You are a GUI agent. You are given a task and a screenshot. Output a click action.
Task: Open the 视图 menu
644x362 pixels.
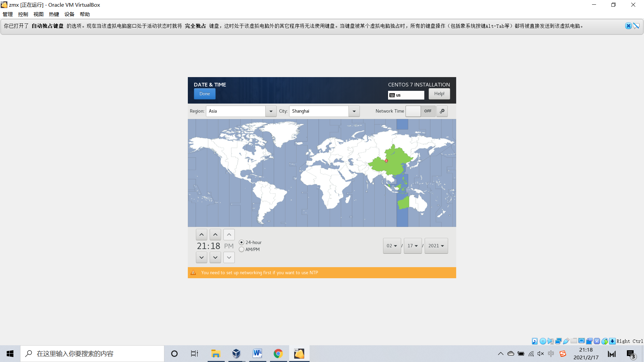39,14
